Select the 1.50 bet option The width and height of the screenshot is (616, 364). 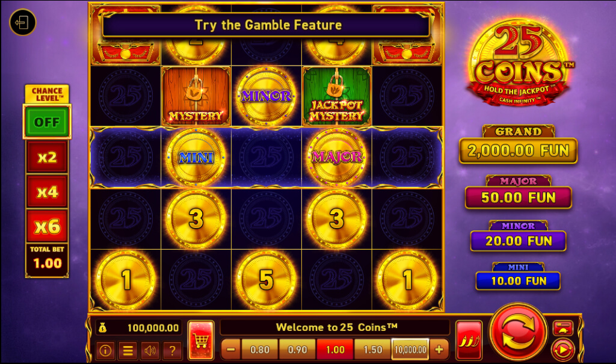coord(373,350)
